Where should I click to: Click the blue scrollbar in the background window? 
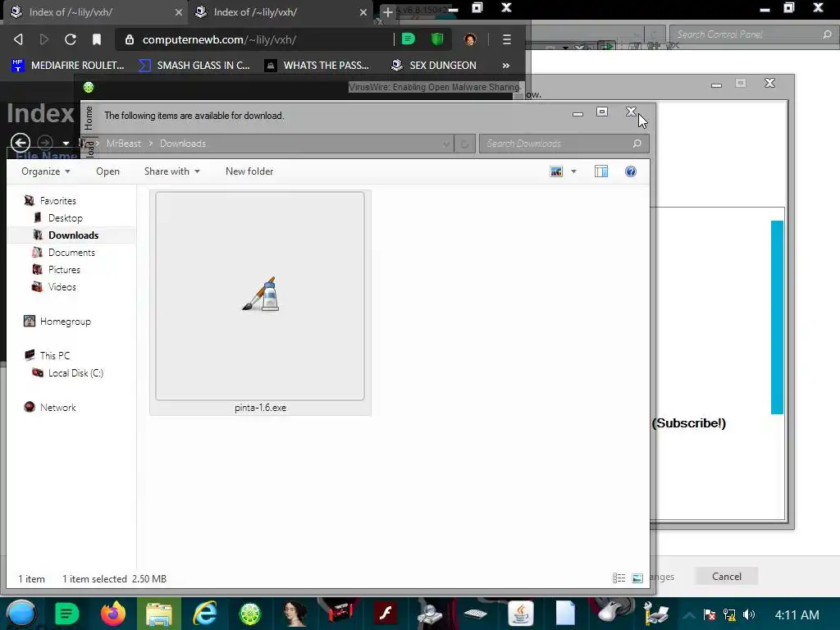[x=777, y=317]
